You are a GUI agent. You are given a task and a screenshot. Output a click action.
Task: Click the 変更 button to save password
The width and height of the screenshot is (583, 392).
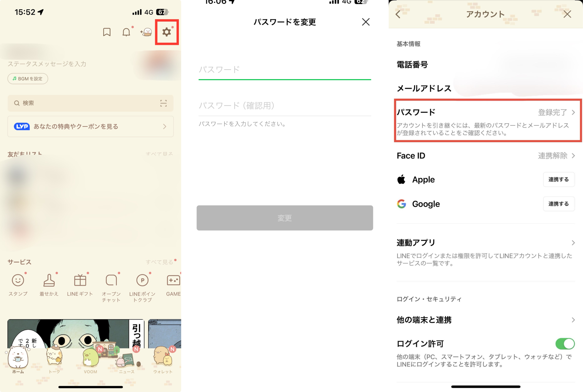click(x=284, y=218)
